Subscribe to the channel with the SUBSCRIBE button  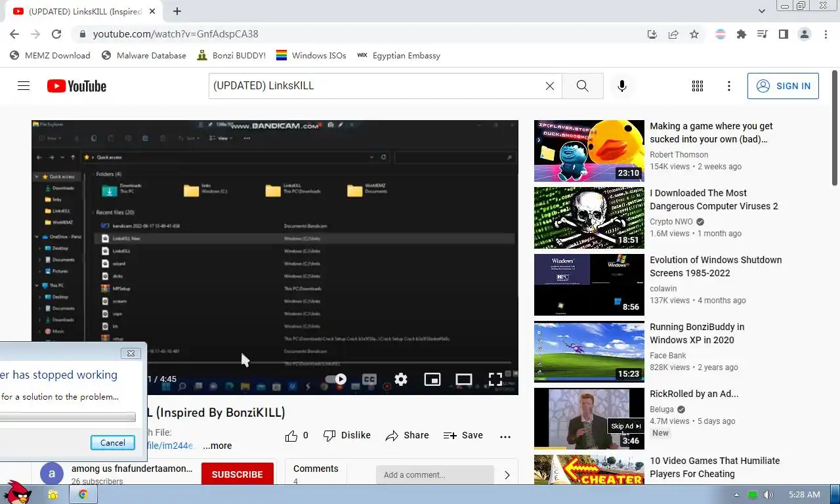[x=237, y=474]
